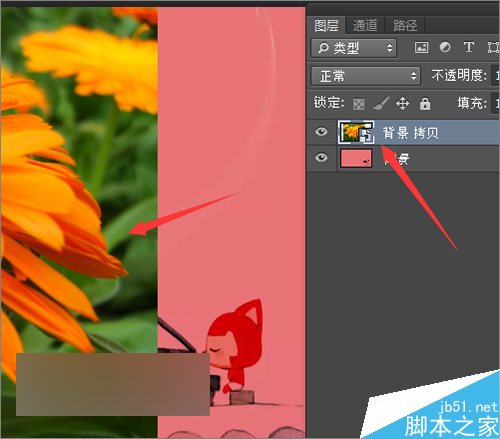
Task: Click the 填充 fill label
Action: (472, 103)
